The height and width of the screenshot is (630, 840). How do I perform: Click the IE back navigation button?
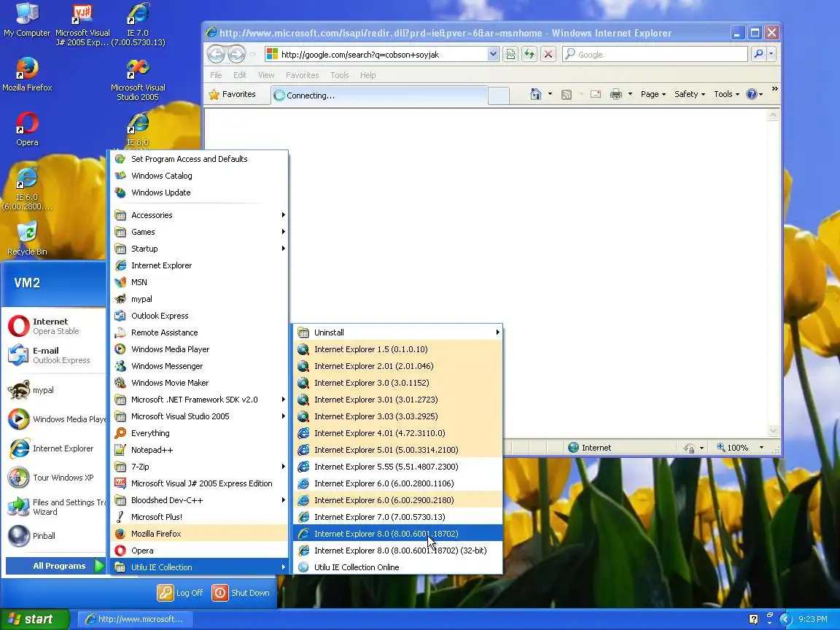(216, 54)
